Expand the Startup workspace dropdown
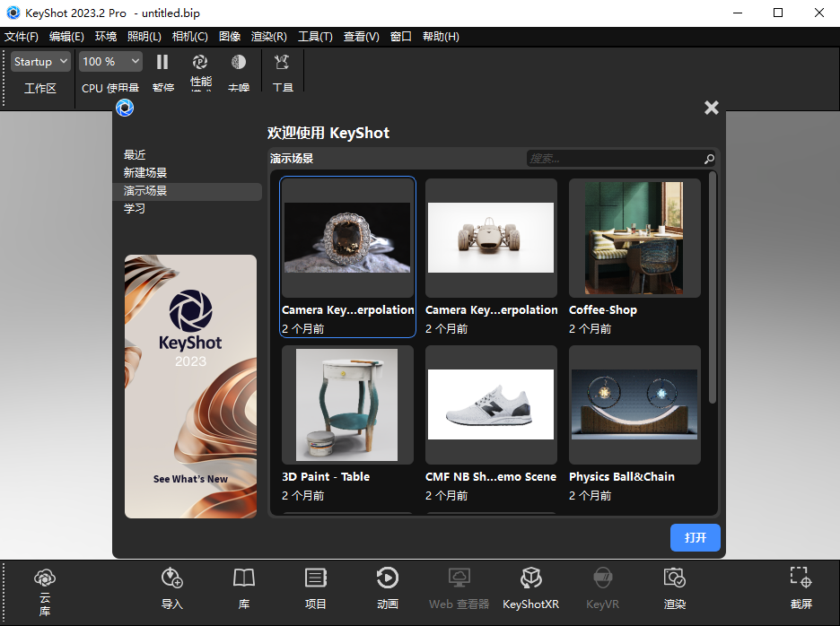840x626 pixels. (40, 62)
